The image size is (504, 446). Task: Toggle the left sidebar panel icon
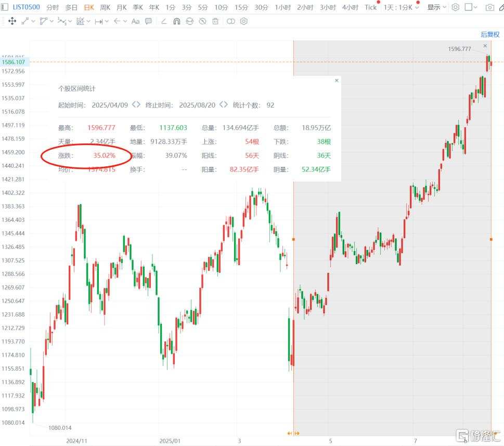tap(5, 7)
